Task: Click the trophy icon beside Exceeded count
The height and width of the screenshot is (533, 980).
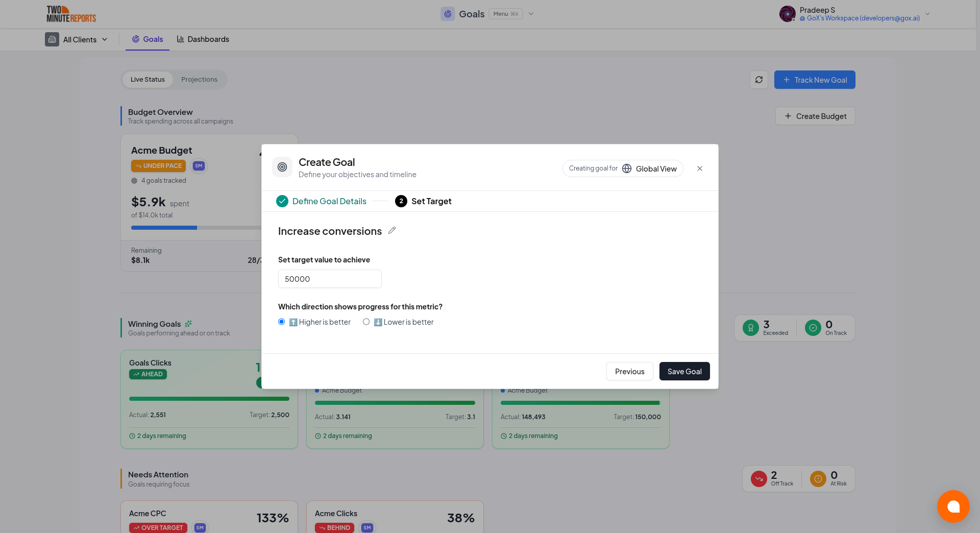Action: click(750, 328)
